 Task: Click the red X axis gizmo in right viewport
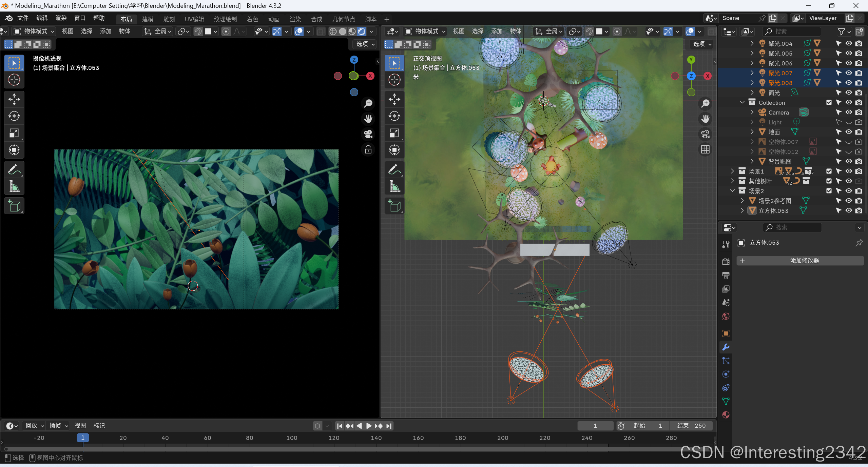pyautogui.click(x=708, y=76)
